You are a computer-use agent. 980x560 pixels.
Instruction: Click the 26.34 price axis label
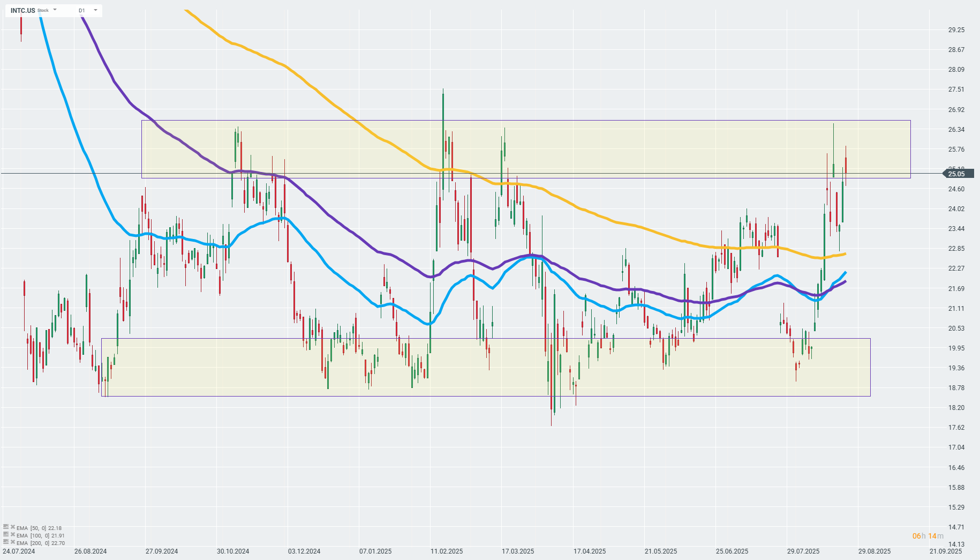point(956,130)
